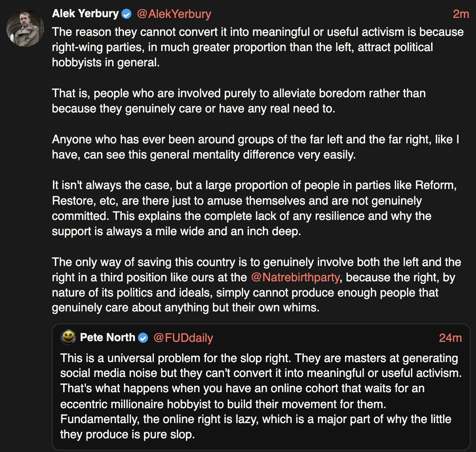Click Pete North's smiley face avatar
476x452 pixels.
(x=68, y=337)
